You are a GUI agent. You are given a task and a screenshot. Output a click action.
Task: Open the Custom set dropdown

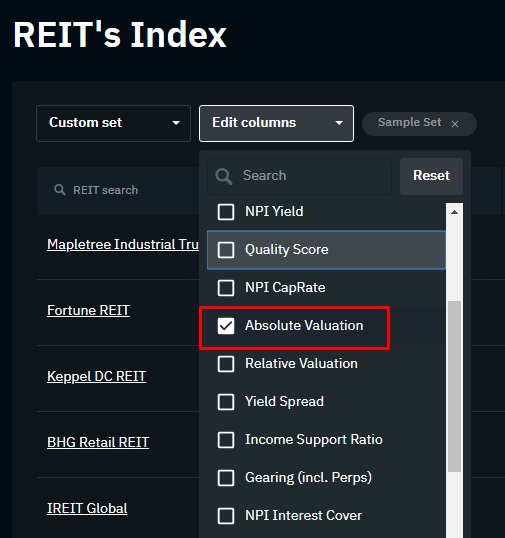(113, 123)
